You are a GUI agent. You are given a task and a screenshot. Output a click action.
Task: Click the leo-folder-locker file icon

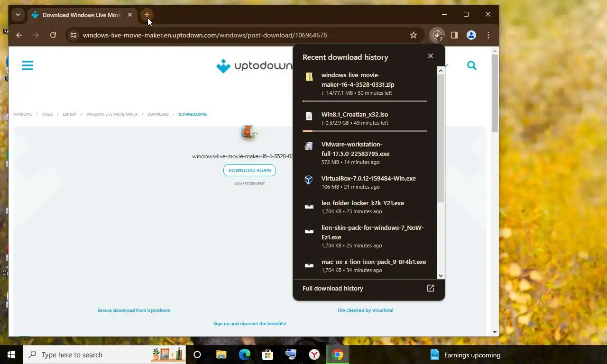(x=309, y=205)
